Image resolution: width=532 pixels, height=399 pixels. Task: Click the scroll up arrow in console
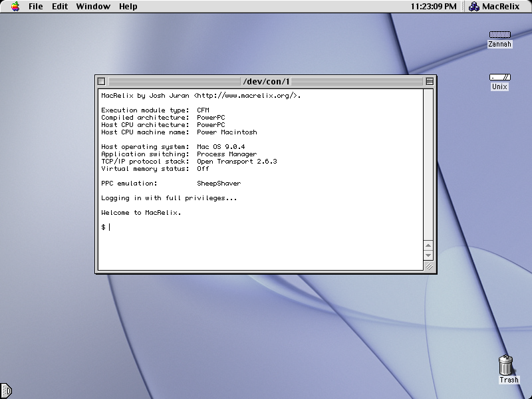click(428, 245)
